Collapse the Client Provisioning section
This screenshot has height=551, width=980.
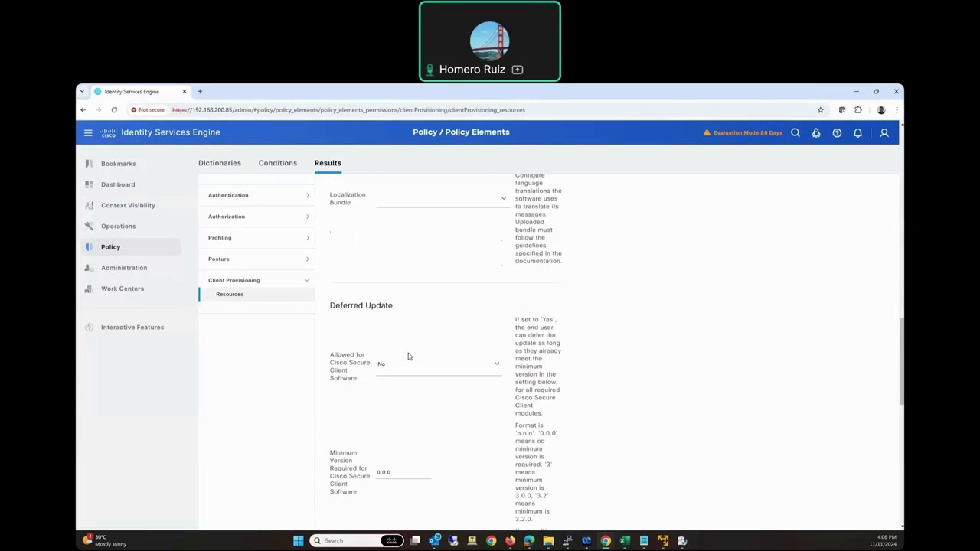pos(259,280)
